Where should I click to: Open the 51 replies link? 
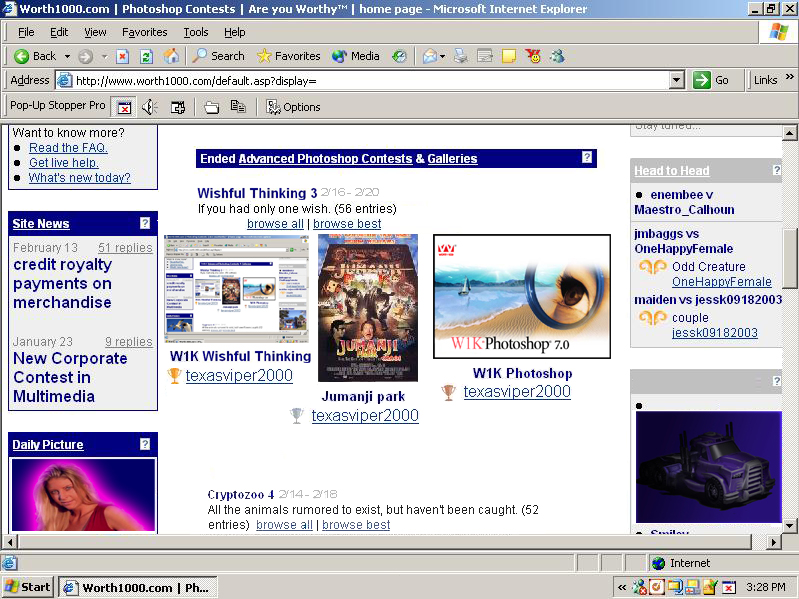click(125, 248)
